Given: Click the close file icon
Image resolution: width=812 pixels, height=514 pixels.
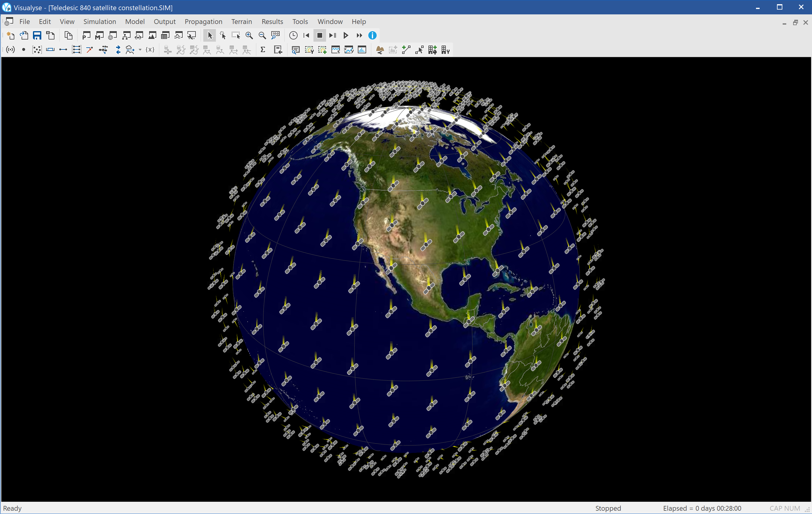Looking at the screenshot, I should coord(51,35).
